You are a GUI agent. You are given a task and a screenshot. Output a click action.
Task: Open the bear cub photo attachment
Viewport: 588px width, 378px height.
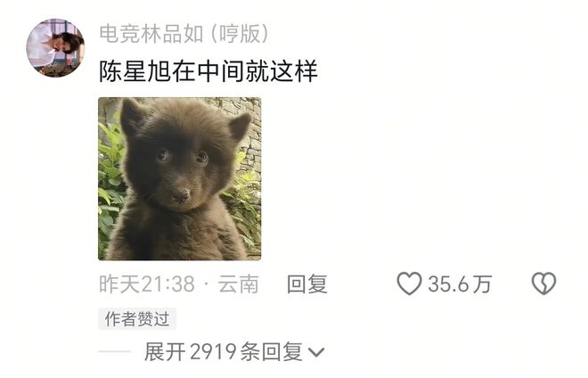tap(180, 178)
